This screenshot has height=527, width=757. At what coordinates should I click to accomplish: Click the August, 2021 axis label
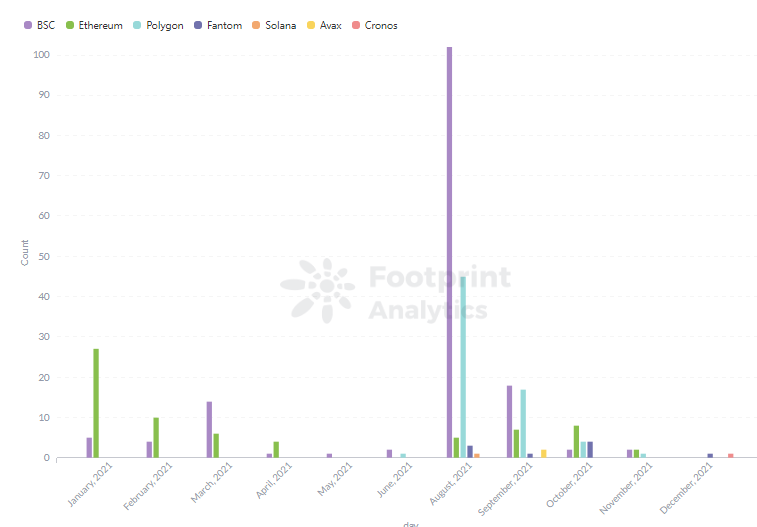450,484
